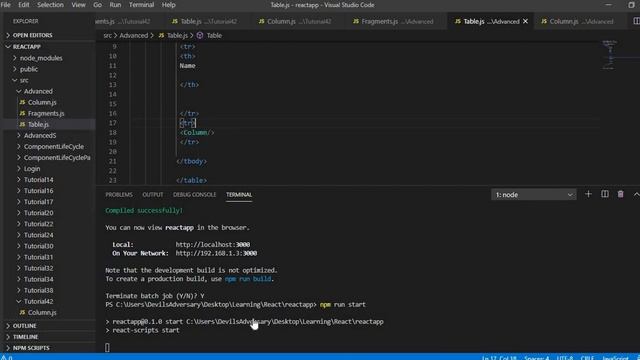
Task: Collapse the Advanced folder
Action: (48, 91)
